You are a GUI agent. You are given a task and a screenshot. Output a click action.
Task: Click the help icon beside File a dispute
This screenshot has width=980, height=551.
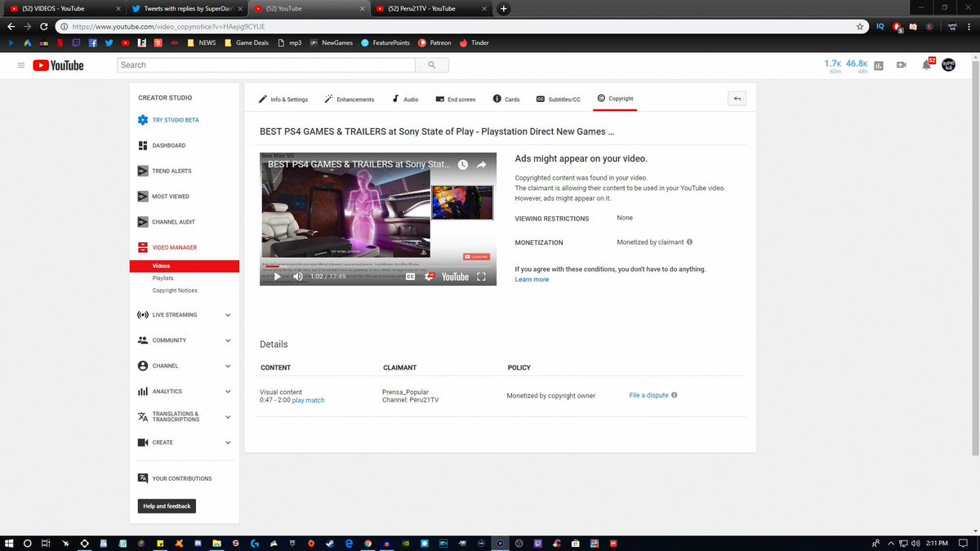coord(674,395)
